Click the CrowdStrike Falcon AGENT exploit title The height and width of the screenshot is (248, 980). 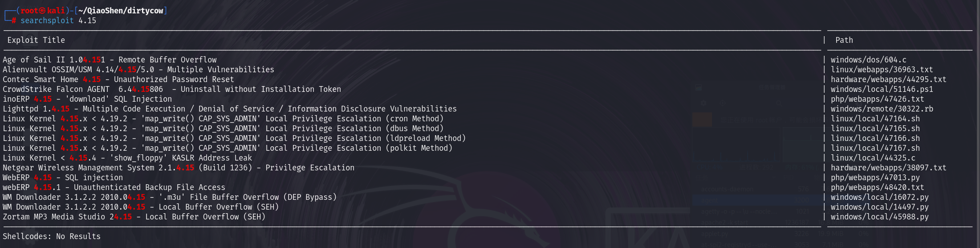click(171, 89)
